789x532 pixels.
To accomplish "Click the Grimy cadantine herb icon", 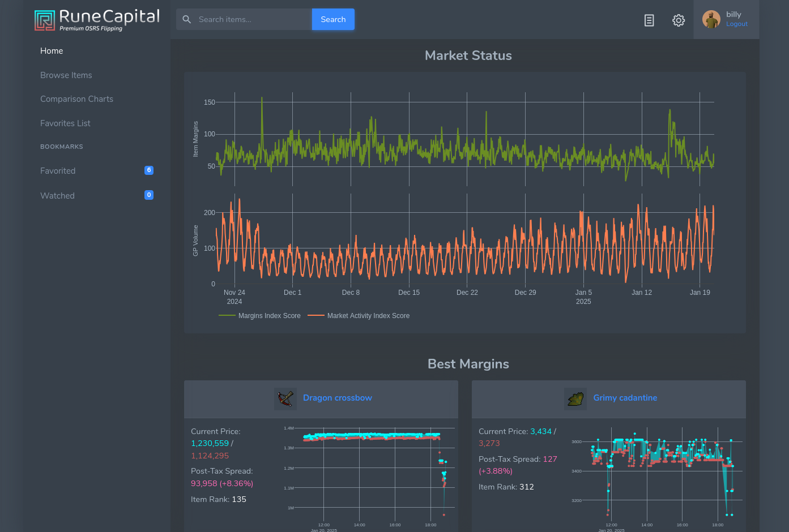I will point(575,398).
